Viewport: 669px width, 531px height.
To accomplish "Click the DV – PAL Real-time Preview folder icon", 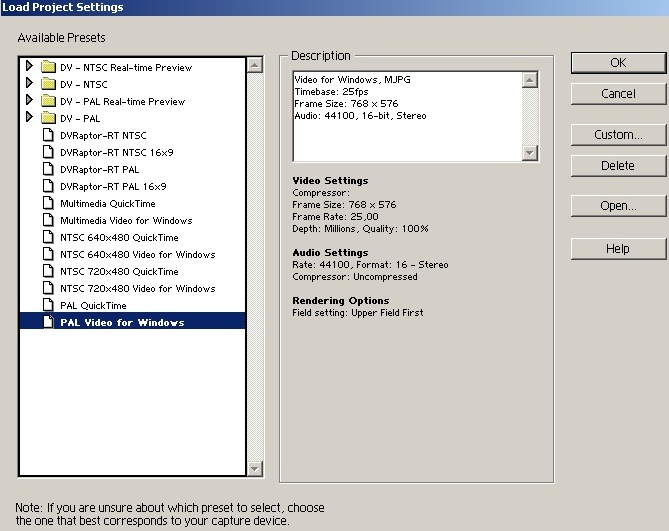I will coord(49,101).
